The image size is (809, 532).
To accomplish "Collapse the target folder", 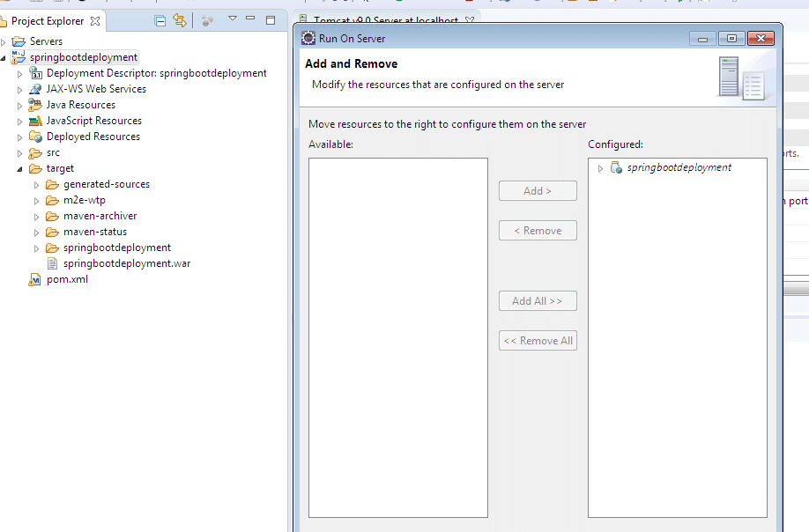I will (x=19, y=169).
